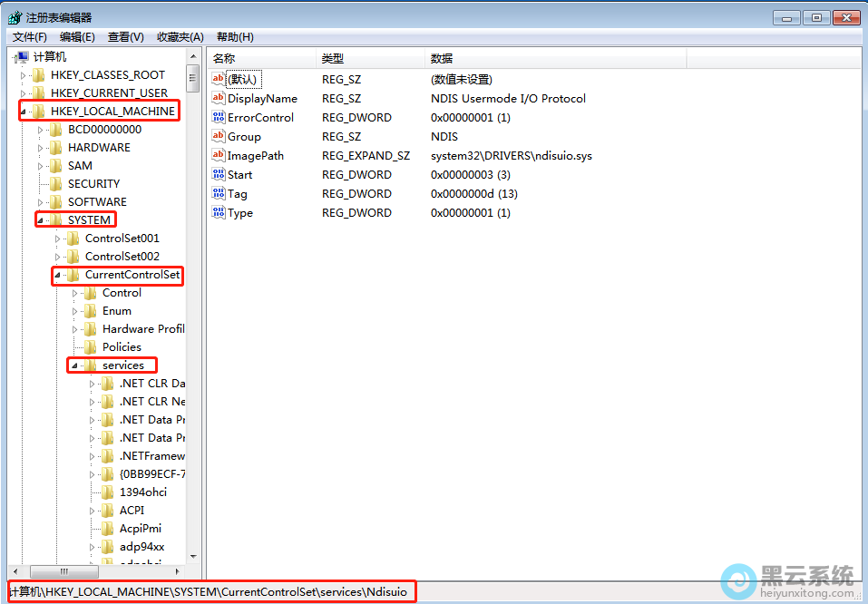
Task: Click the ErrorControl DWORD value icon
Action: (x=218, y=118)
